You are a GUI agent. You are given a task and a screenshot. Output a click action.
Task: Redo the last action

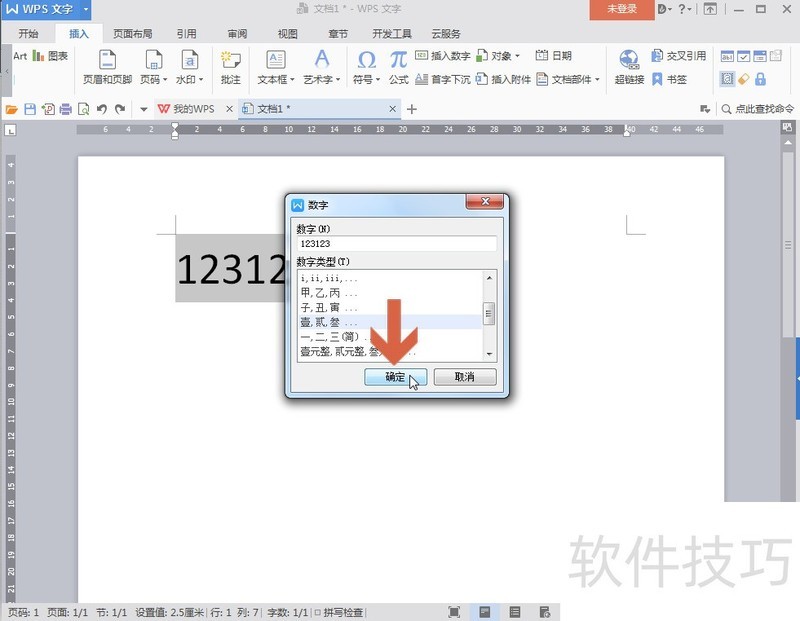point(120,109)
